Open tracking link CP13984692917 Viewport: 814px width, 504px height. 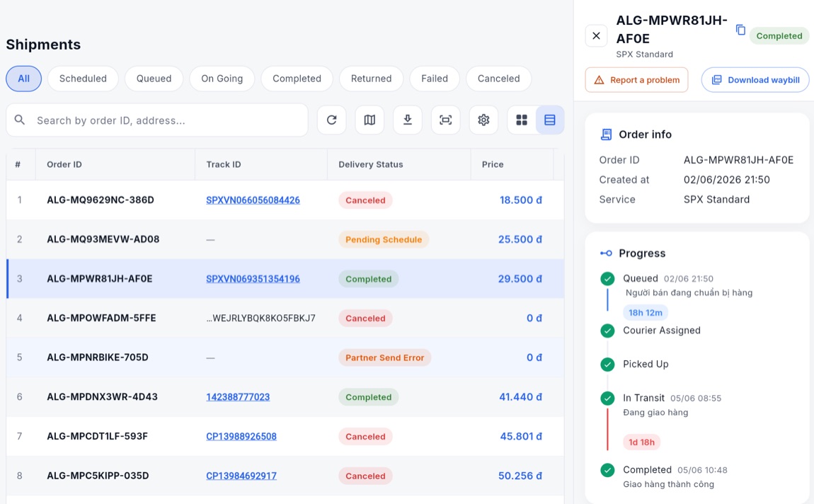tap(241, 476)
